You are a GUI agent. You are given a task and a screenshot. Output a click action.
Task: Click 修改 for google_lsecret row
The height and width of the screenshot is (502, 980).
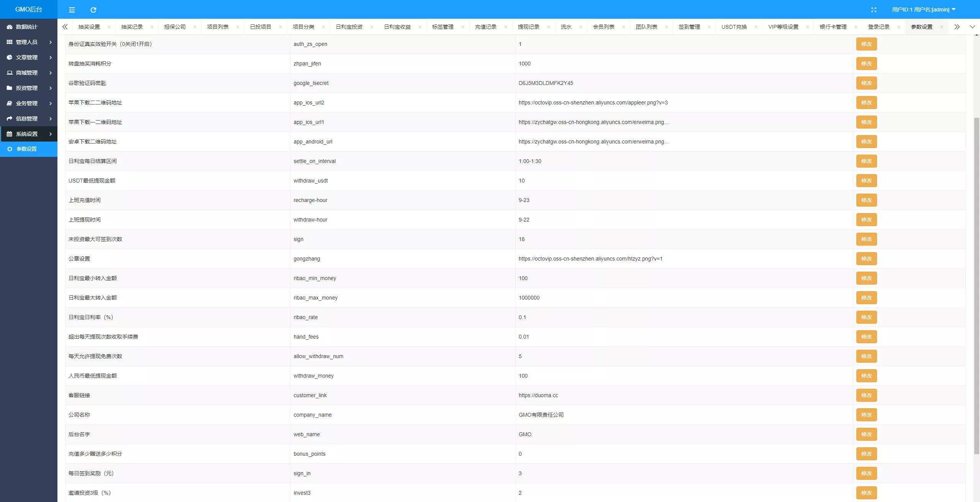tap(866, 83)
